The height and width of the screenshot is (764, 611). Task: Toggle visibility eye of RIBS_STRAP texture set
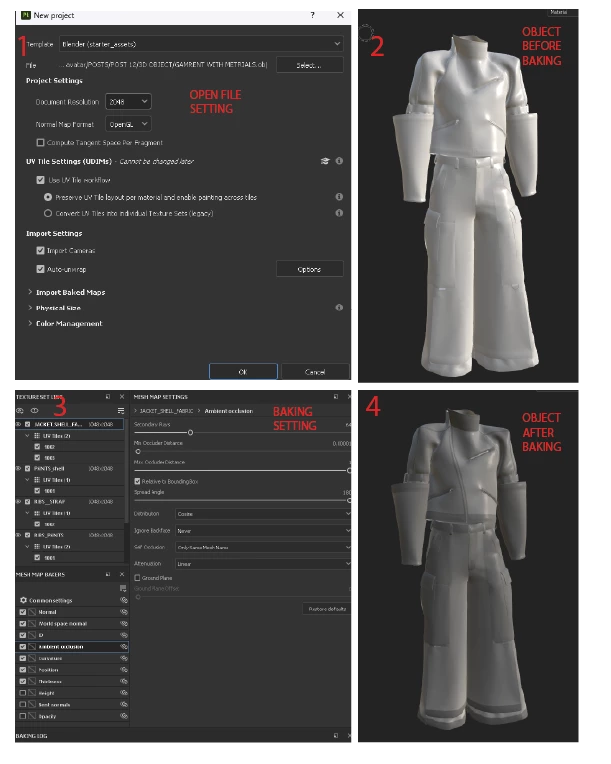coord(19,501)
